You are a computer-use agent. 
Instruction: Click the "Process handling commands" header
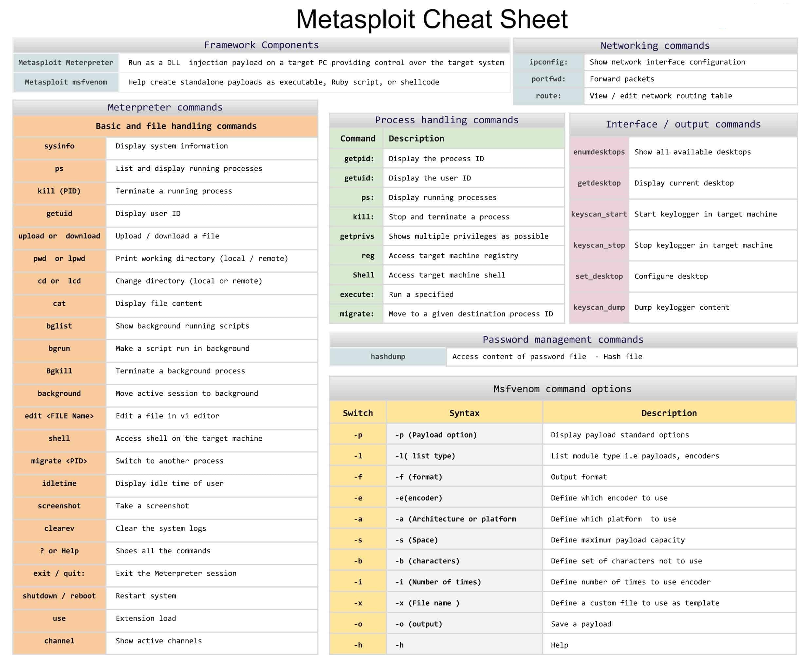pyautogui.click(x=446, y=120)
